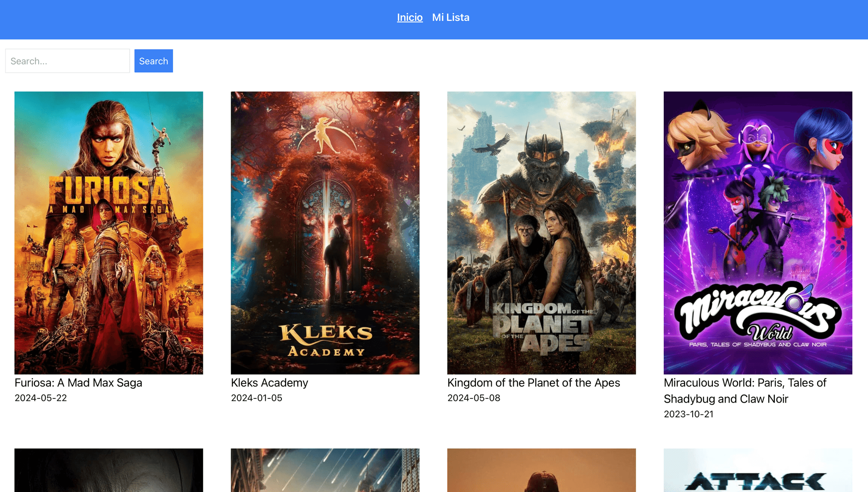
Task: Click the blue Search button
Action: click(153, 61)
